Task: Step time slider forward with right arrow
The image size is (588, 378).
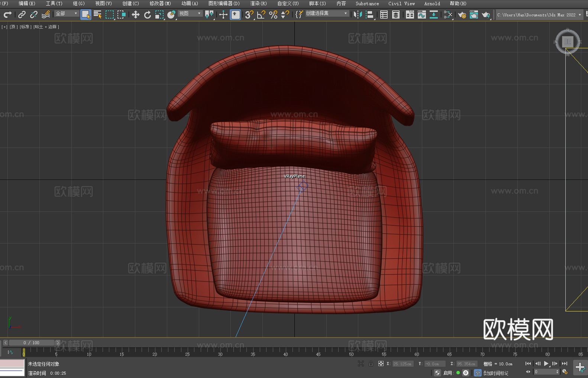Action: coord(58,343)
